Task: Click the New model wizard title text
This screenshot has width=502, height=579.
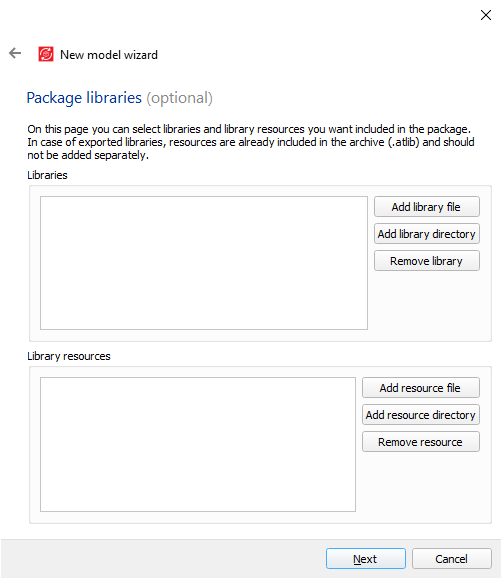Action: pos(109,55)
